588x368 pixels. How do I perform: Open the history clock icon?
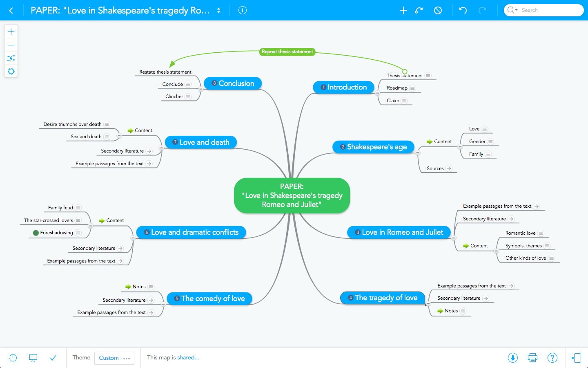click(13, 358)
